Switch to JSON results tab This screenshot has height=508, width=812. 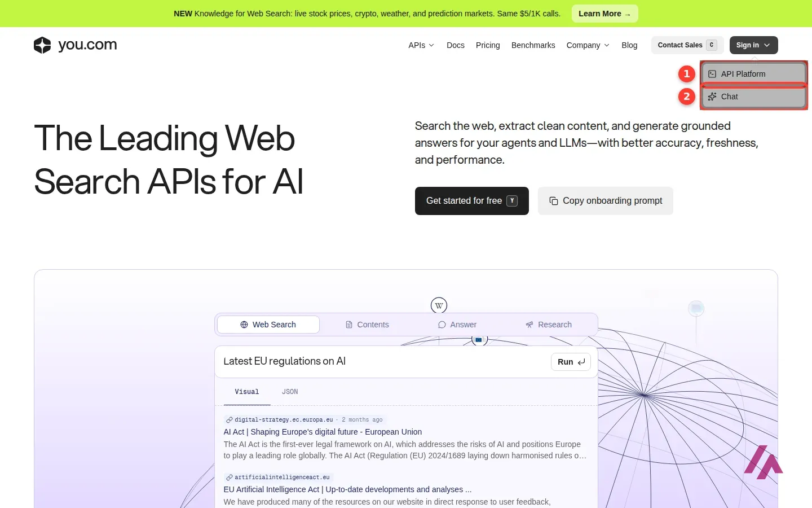click(290, 392)
